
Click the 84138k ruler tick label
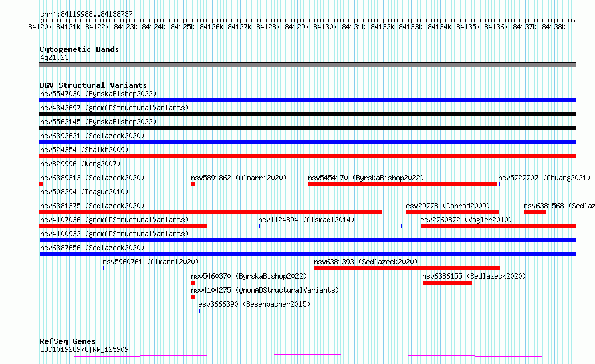pyautogui.click(x=554, y=27)
